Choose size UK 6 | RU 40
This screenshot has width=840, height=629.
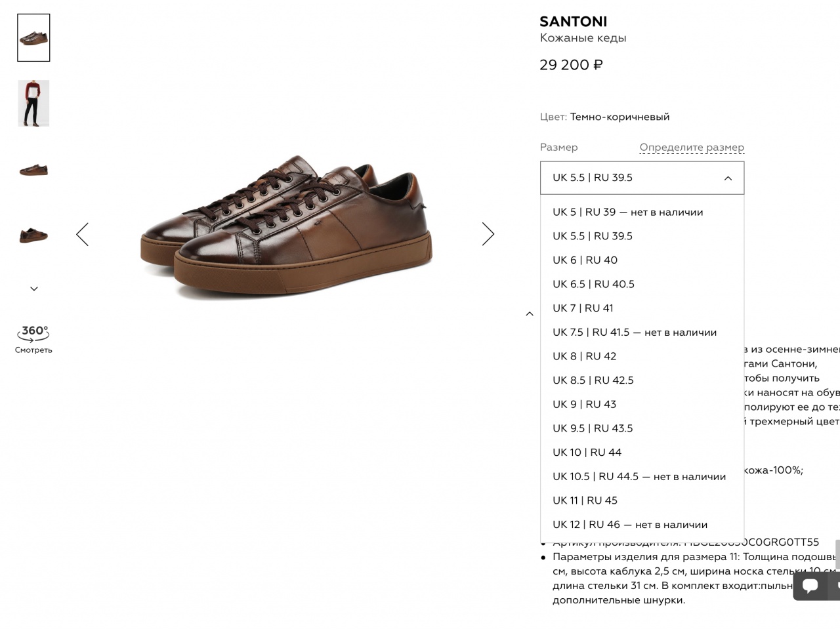585,260
